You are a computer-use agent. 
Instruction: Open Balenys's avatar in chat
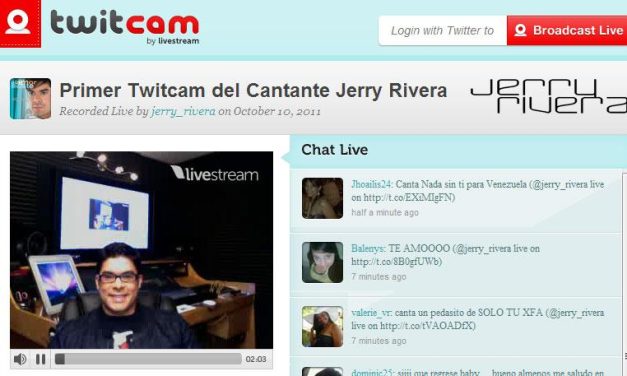click(x=322, y=262)
